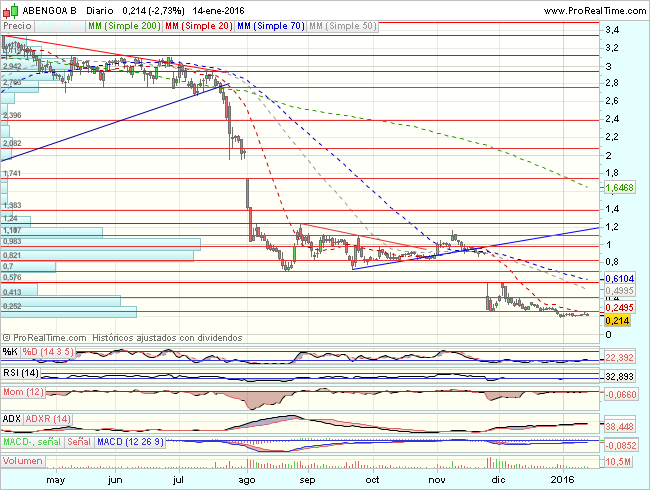
Task: Click the 3,4 price axis value
Action: 612,30
